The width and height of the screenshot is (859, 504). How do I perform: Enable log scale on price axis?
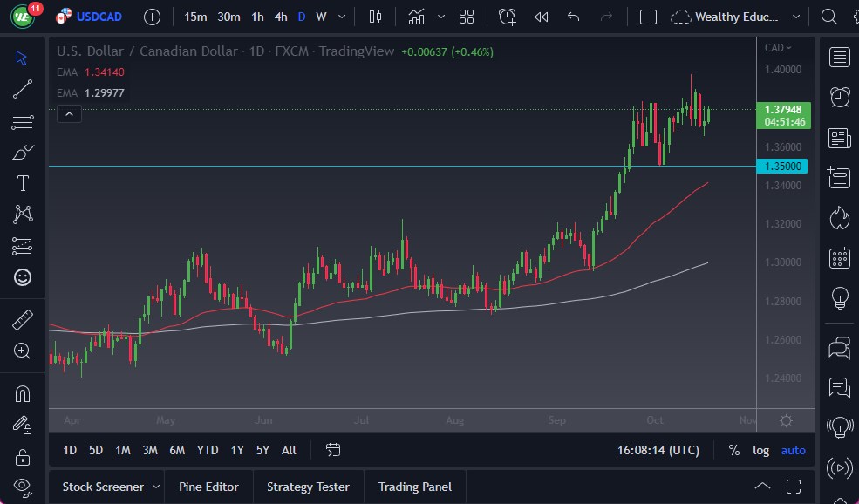click(x=760, y=450)
